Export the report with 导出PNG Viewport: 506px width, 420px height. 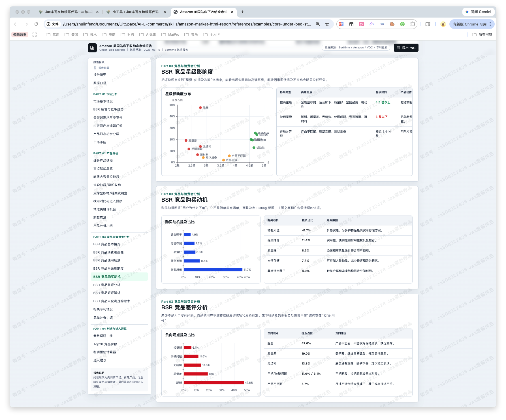[x=406, y=48]
